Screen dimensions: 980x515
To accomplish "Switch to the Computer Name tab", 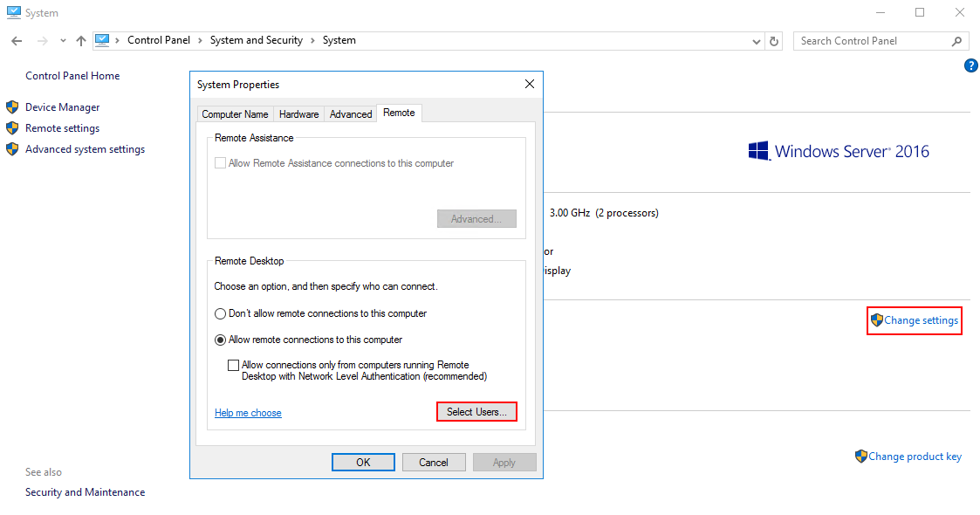I will pos(235,114).
